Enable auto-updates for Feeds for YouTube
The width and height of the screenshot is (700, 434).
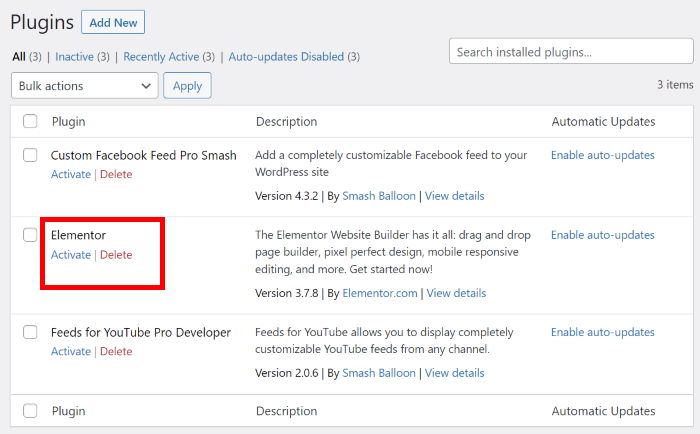tap(602, 332)
